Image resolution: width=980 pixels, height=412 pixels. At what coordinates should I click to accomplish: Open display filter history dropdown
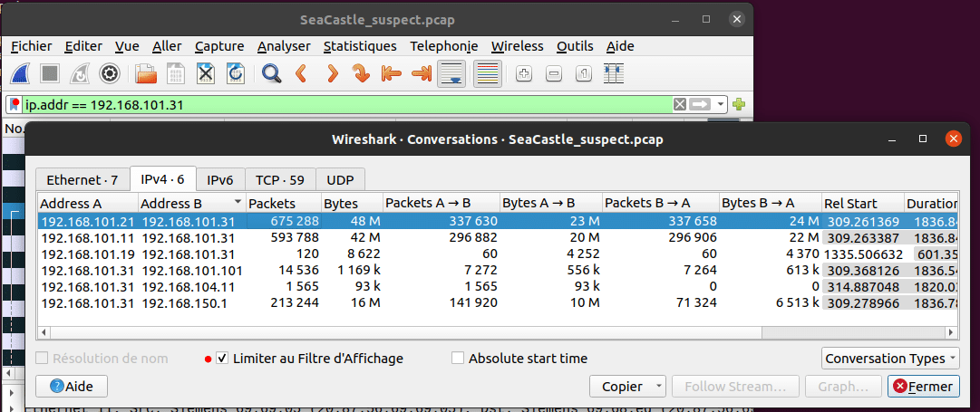722,104
